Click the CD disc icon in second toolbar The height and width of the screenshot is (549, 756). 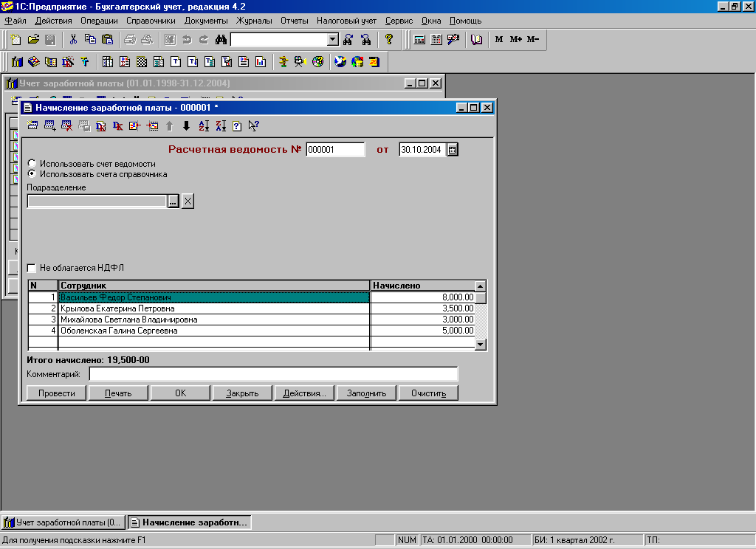pos(317,62)
